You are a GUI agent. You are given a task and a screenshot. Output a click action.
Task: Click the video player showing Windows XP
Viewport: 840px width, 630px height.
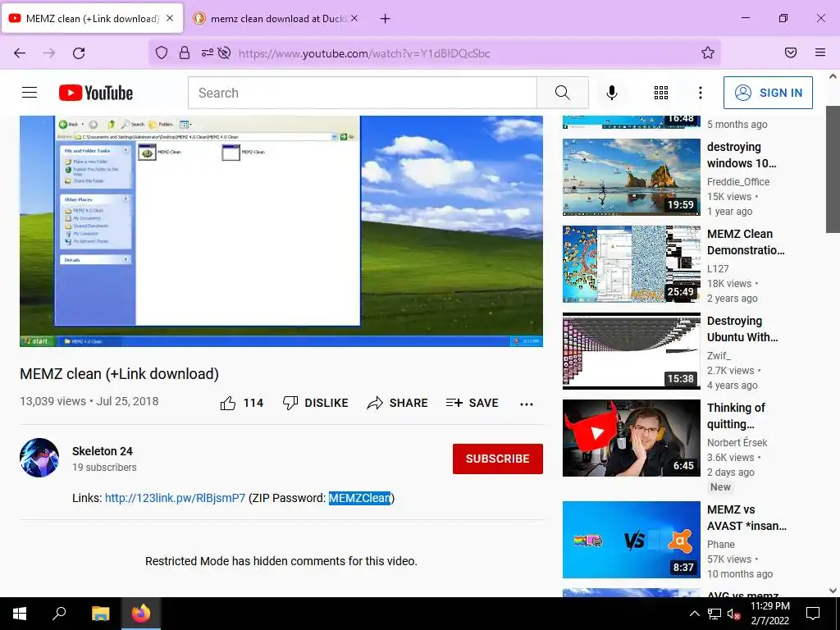click(x=281, y=231)
